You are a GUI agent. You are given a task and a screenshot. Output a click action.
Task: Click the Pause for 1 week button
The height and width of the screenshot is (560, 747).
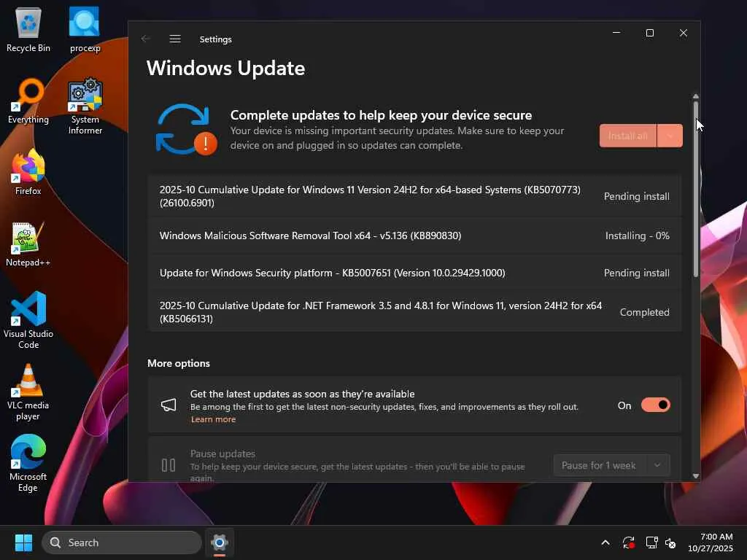[x=600, y=465]
